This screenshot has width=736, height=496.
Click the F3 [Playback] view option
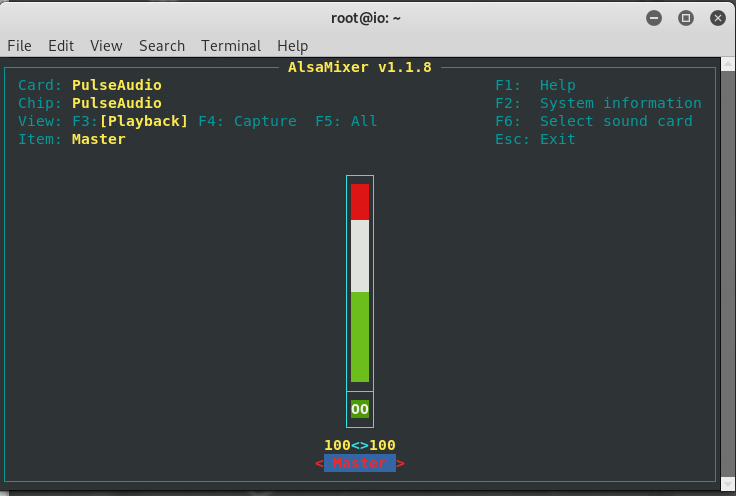[130, 121]
